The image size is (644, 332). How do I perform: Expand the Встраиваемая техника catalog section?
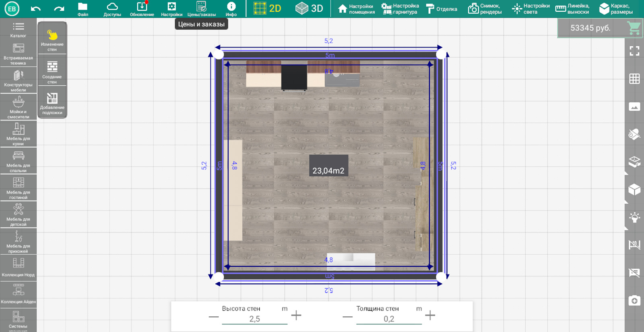[x=18, y=53]
